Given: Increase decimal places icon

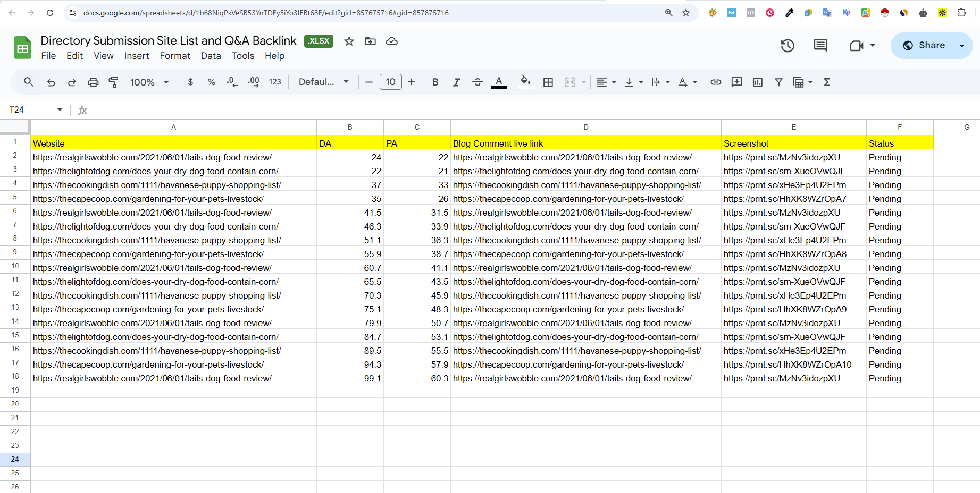Looking at the screenshot, I should pyautogui.click(x=254, y=82).
